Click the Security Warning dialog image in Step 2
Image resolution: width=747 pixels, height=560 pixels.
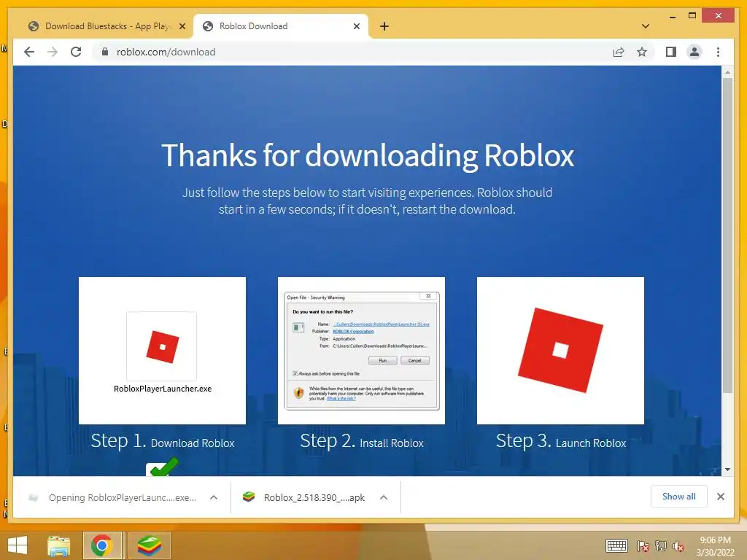click(362, 351)
